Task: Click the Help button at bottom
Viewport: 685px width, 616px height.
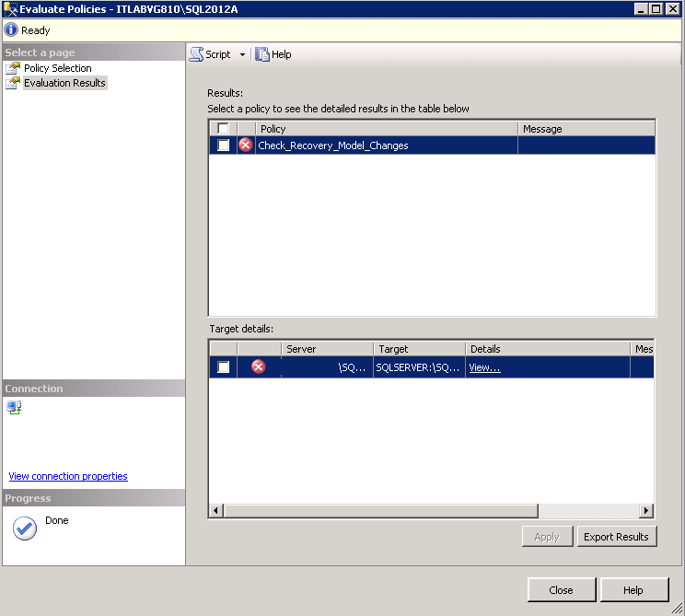Action: pyautogui.click(x=633, y=590)
